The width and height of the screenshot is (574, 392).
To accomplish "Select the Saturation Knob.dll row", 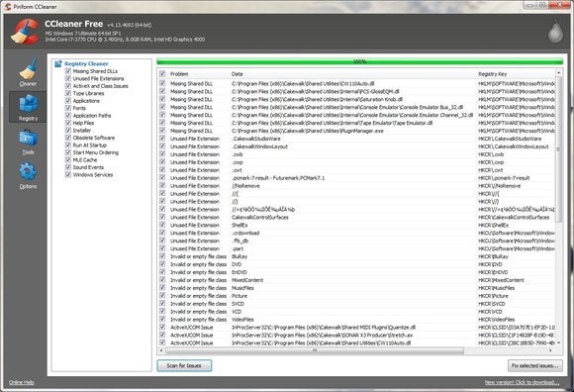I will [x=356, y=99].
